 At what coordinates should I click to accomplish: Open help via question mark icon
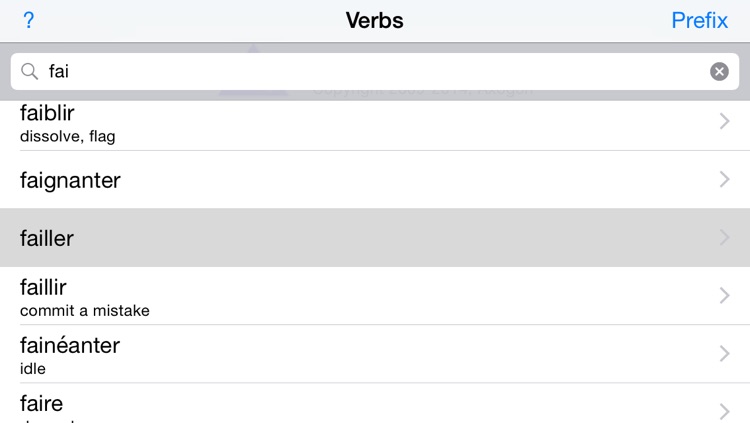[29, 20]
